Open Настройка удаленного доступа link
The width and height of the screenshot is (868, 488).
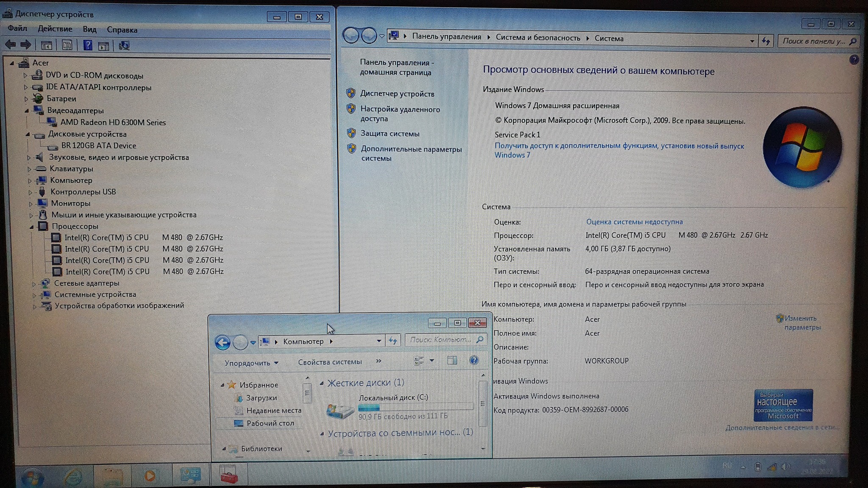[400, 114]
